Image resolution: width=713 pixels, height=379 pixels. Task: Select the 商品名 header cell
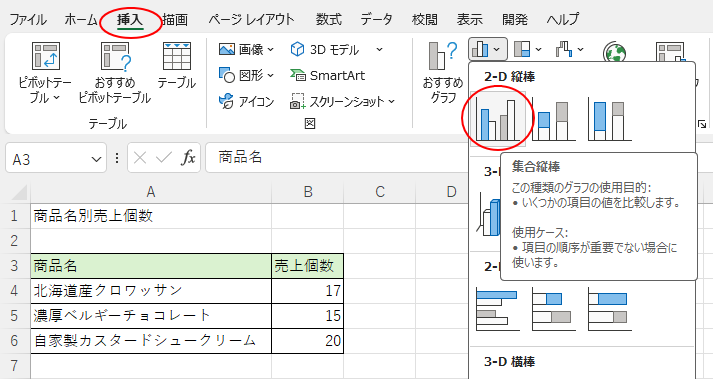[151, 266]
